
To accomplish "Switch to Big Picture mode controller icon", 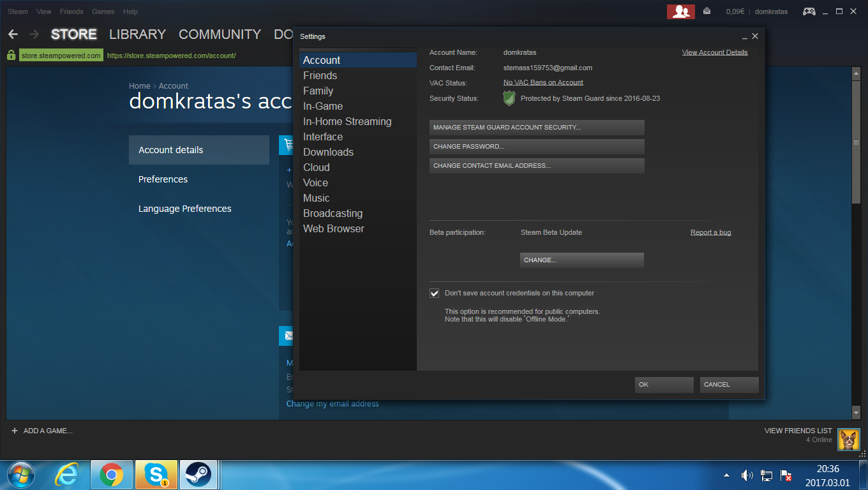I will 809,11.
